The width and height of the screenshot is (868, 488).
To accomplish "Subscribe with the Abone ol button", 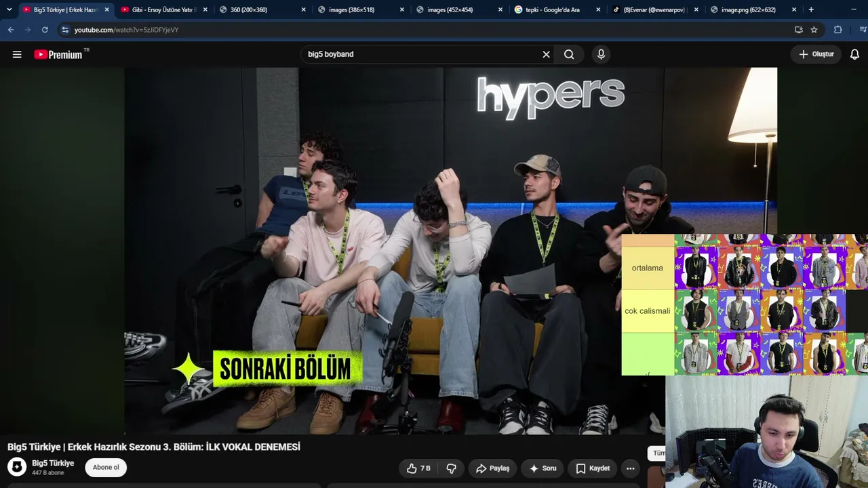I will click(x=106, y=467).
